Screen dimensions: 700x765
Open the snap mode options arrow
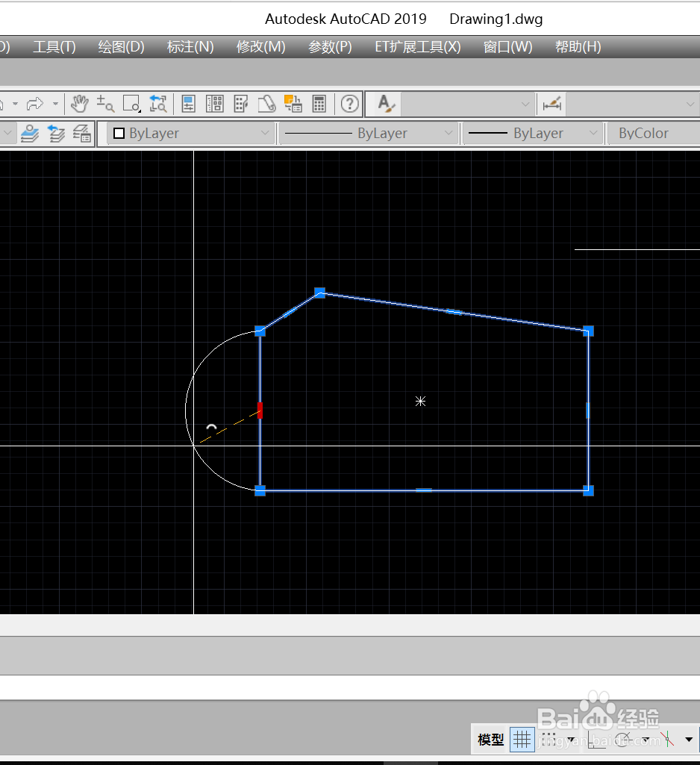571,740
